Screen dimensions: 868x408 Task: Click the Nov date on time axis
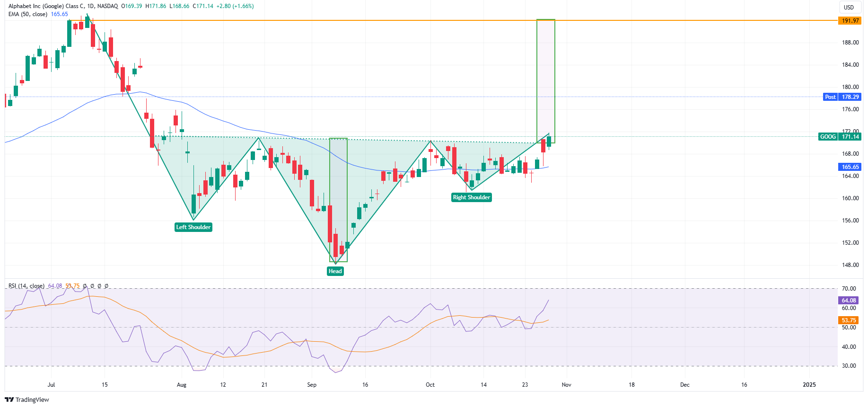coord(567,385)
